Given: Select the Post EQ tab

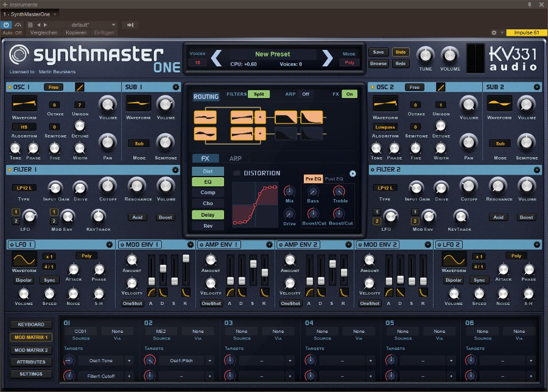Looking at the screenshot, I should (x=334, y=179).
